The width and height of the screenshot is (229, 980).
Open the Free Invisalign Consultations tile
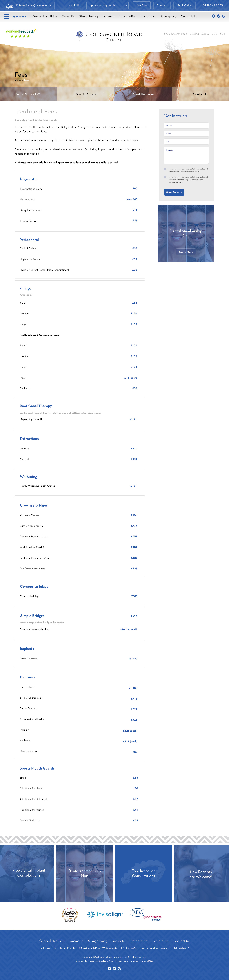point(144,873)
